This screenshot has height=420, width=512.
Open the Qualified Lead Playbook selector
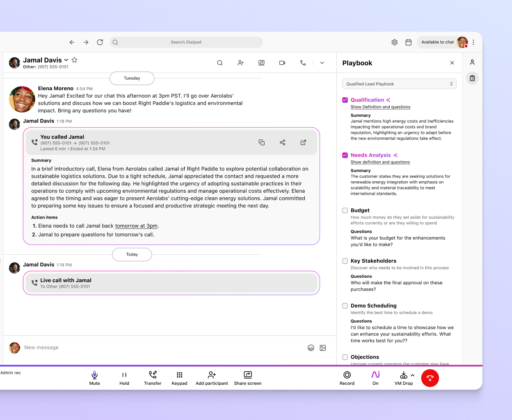tap(399, 84)
